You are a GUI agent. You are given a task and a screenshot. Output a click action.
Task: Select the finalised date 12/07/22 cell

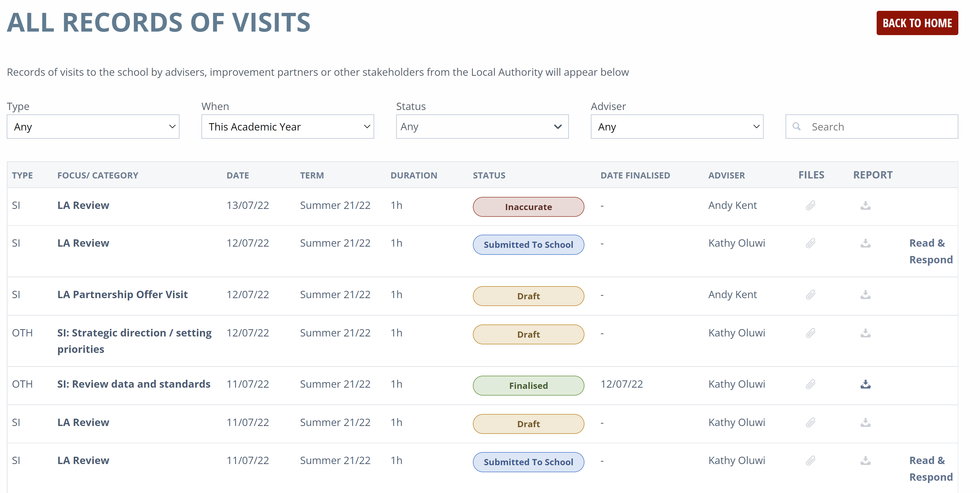pyautogui.click(x=621, y=384)
